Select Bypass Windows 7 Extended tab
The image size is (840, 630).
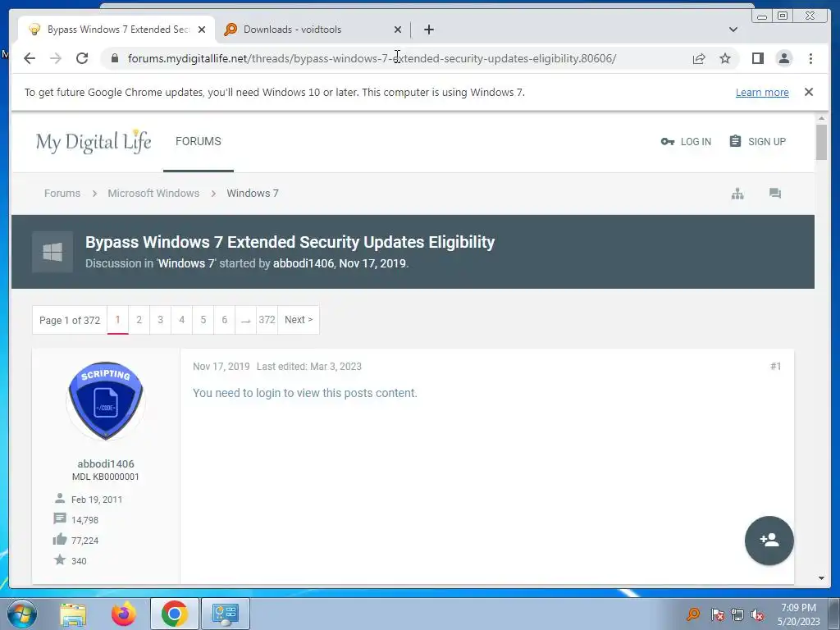[116, 30]
